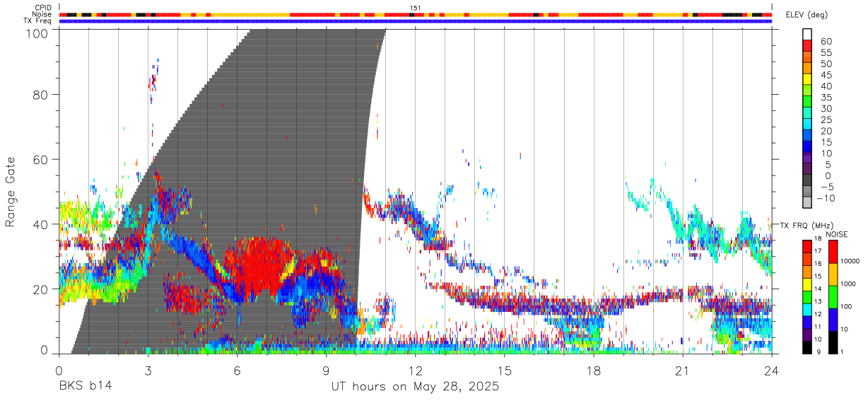Click the x-axis hour tick "24"
Image resolution: width=868 pixels, height=401 pixels.
pos(772,371)
